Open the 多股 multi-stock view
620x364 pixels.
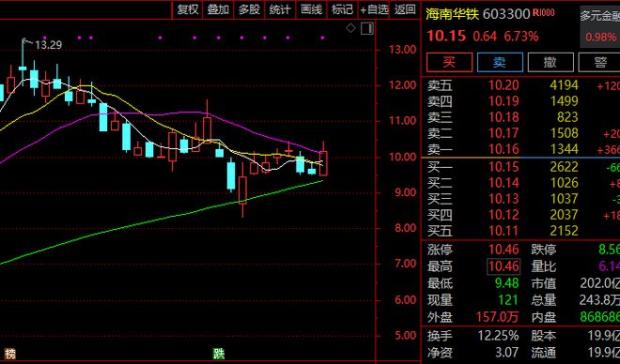[x=249, y=9]
